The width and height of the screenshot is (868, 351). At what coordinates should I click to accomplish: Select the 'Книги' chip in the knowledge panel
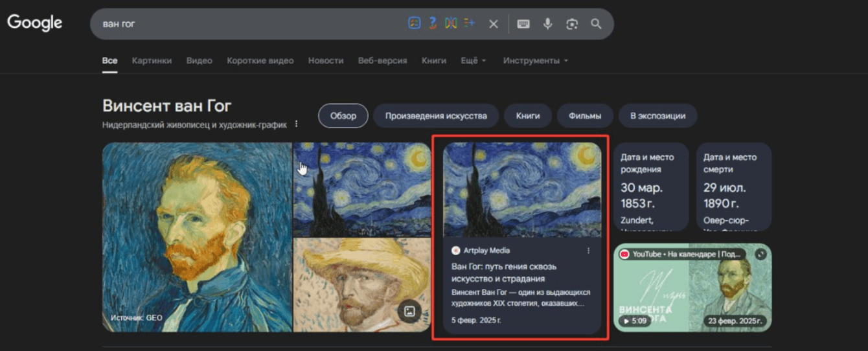click(528, 116)
